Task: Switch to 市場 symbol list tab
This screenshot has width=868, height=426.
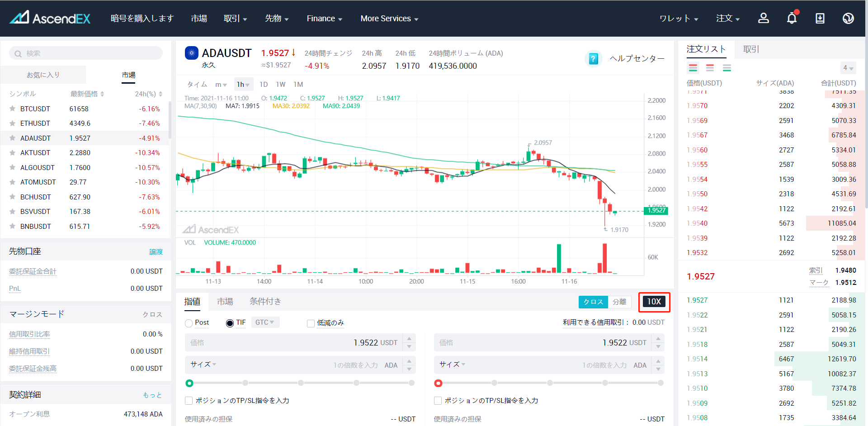Action: point(128,75)
